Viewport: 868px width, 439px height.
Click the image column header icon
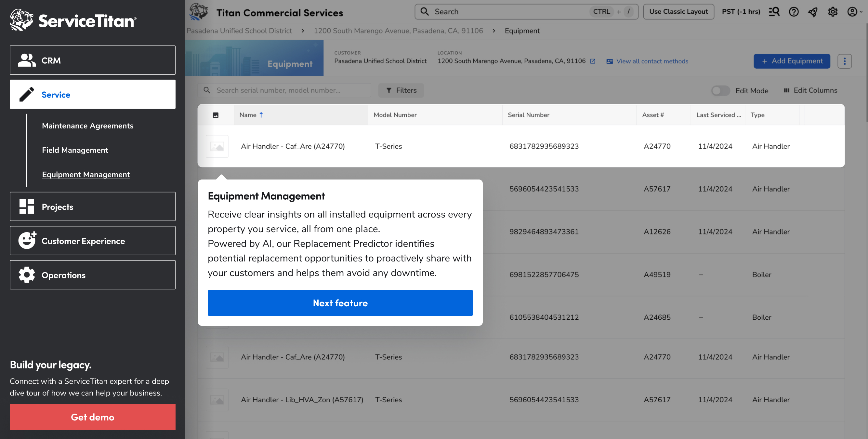(216, 115)
